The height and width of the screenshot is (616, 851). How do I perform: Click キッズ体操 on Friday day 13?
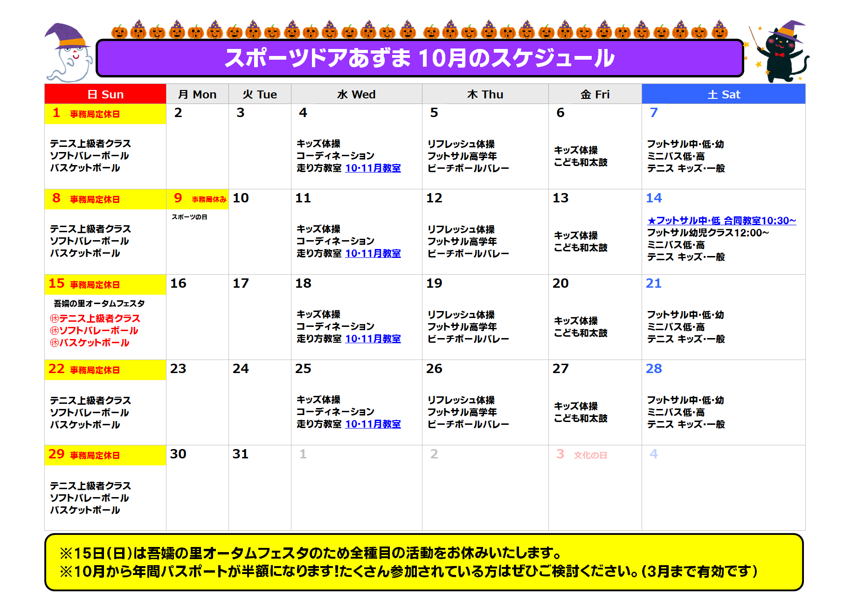[576, 235]
